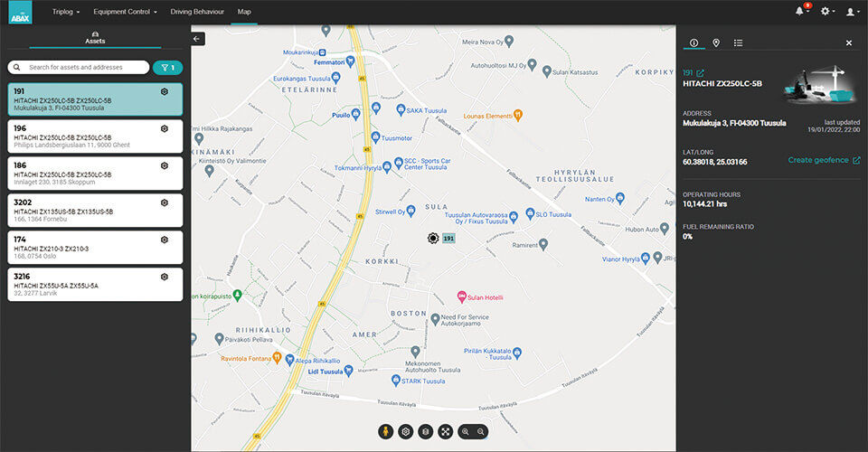868x452 pixels.
Task: Expand the Equipment Control menu
Action: point(125,12)
